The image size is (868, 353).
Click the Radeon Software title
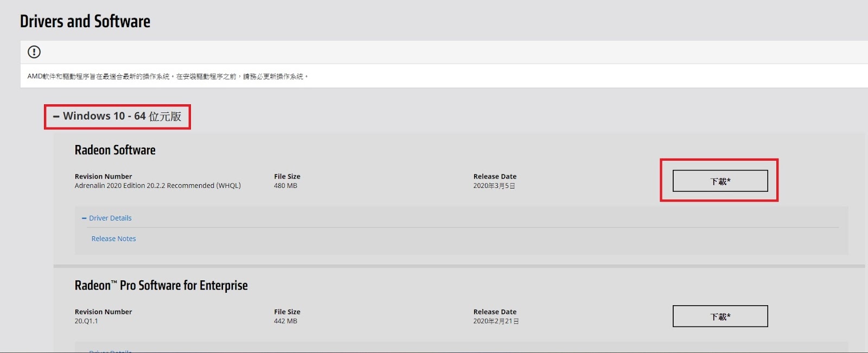(x=115, y=150)
